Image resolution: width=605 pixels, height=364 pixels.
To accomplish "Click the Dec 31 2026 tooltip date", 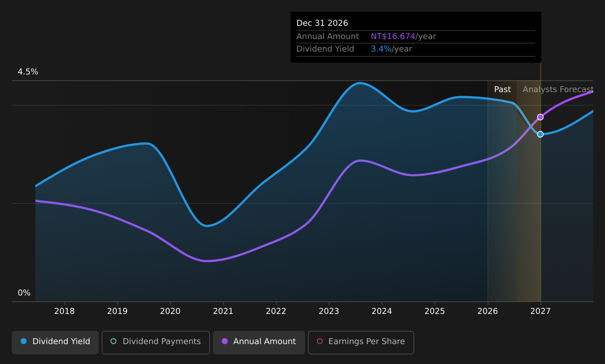I will 322,23.
